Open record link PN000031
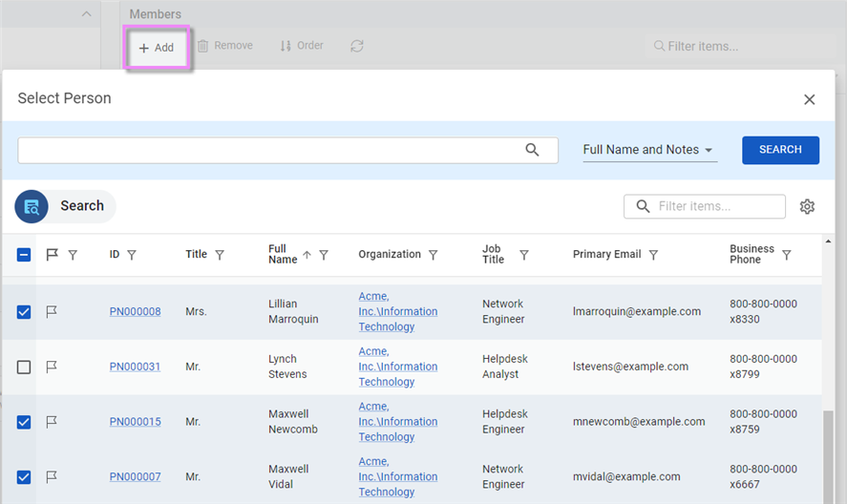The height and width of the screenshot is (504, 847). point(135,367)
